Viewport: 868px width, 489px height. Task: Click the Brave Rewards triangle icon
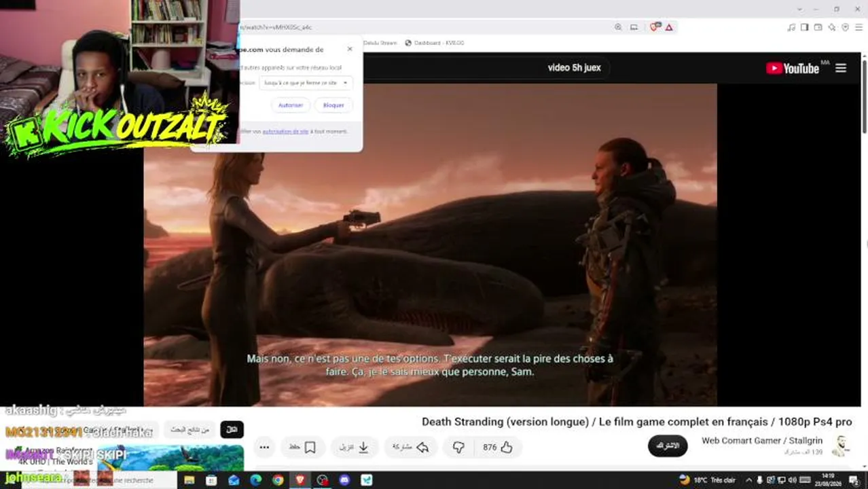point(669,27)
